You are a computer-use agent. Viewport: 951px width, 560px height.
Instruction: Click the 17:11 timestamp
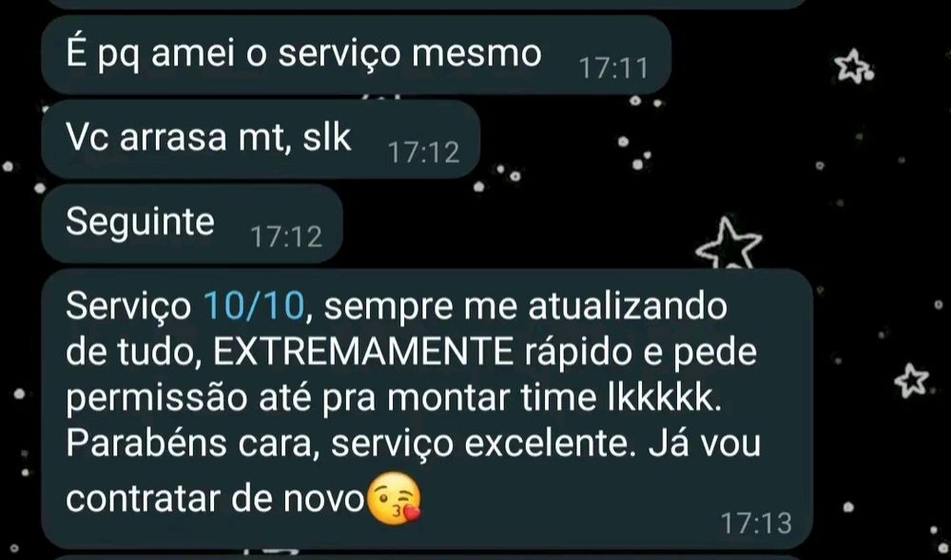point(613,68)
